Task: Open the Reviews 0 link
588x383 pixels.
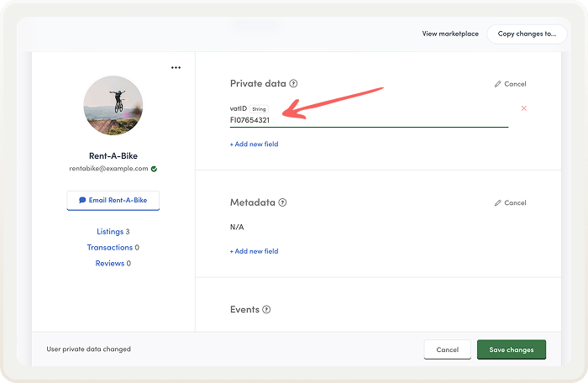Action: click(x=113, y=264)
